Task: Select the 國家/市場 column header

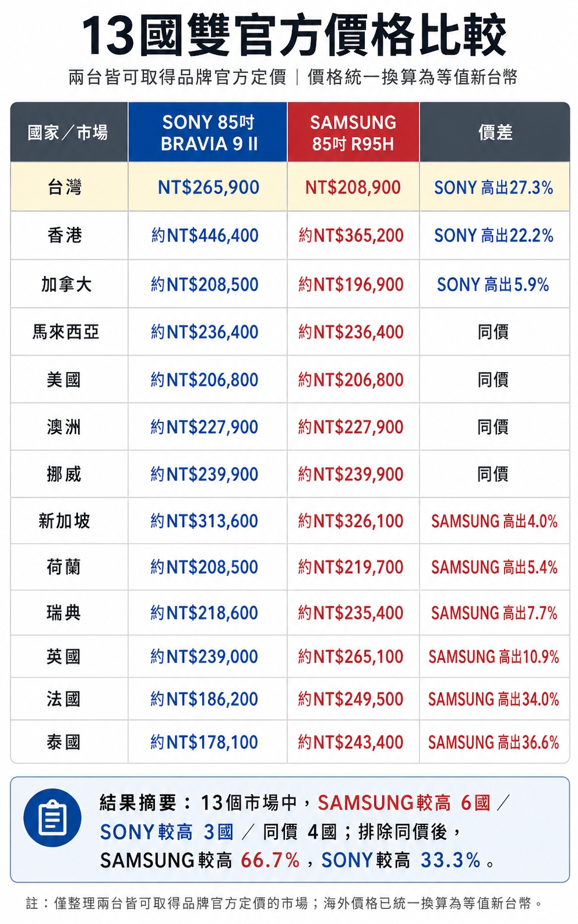Action: coord(69,132)
